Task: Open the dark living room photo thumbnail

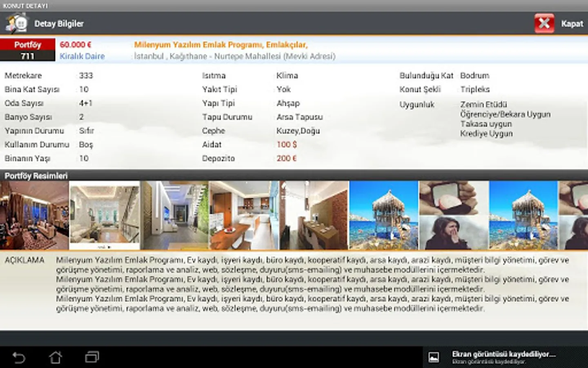Action: point(34,215)
